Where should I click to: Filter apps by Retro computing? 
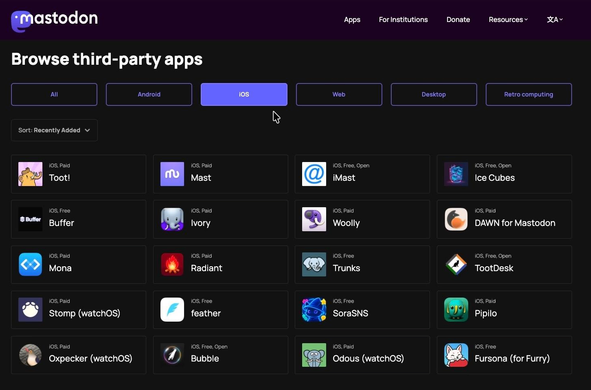(528, 95)
